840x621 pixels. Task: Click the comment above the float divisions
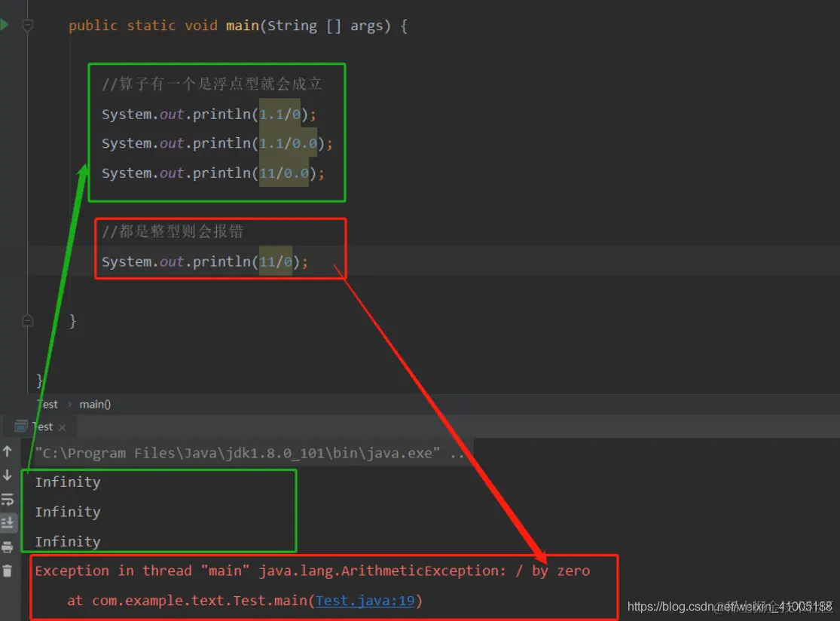(x=212, y=84)
